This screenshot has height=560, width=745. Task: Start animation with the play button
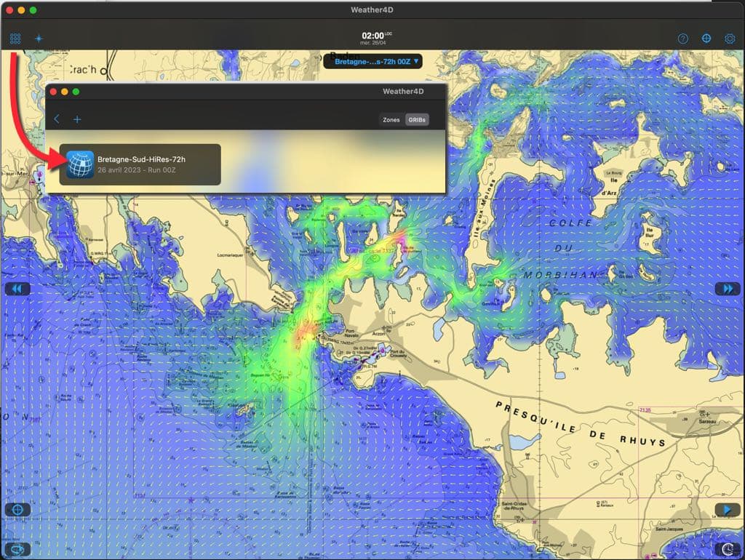coord(728,510)
